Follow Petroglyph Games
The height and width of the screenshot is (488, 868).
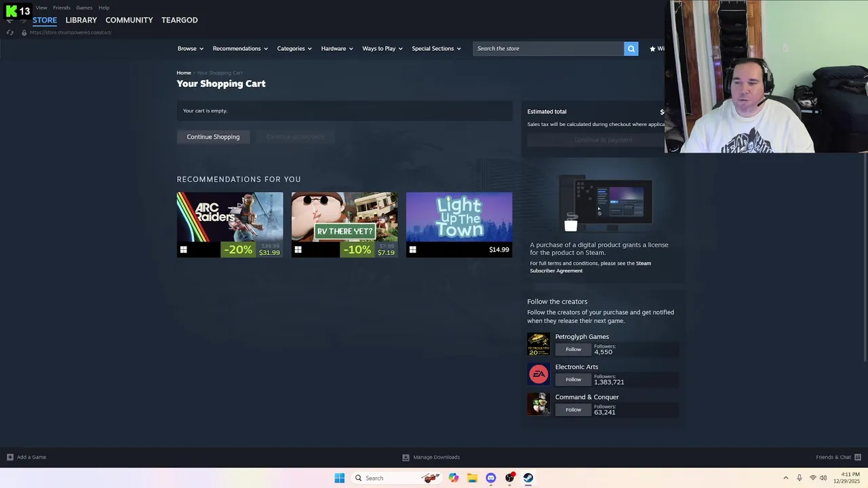click(573, 349)
